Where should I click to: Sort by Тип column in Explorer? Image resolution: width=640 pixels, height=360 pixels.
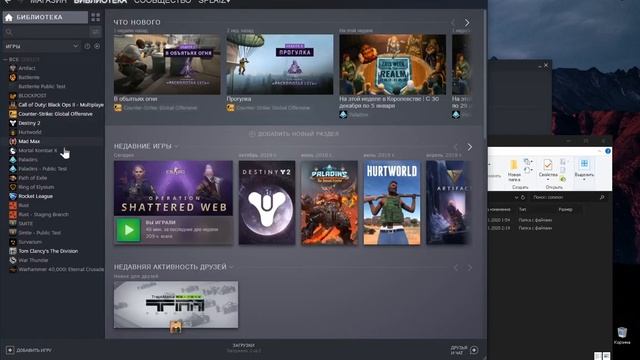522,209
